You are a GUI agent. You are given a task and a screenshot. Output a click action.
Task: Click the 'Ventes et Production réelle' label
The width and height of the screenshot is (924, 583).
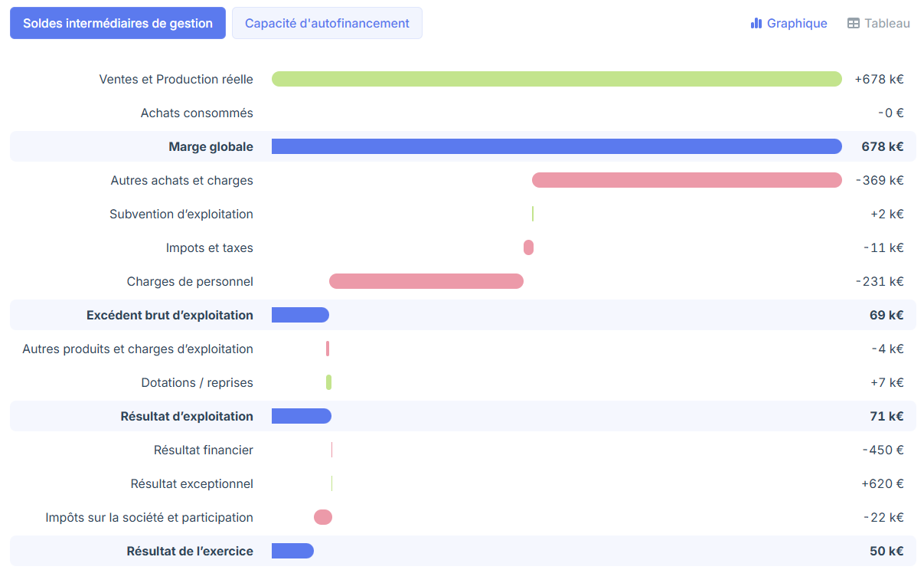tap(176, 79)
